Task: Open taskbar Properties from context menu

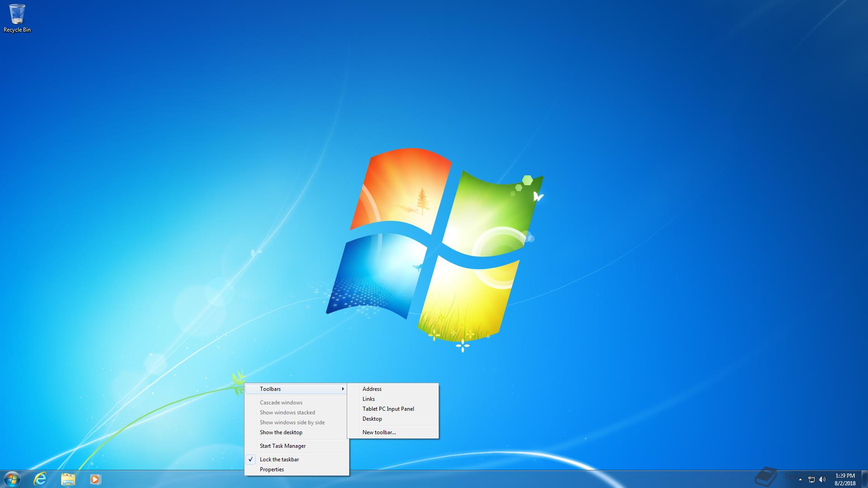Action: (297, 469)
